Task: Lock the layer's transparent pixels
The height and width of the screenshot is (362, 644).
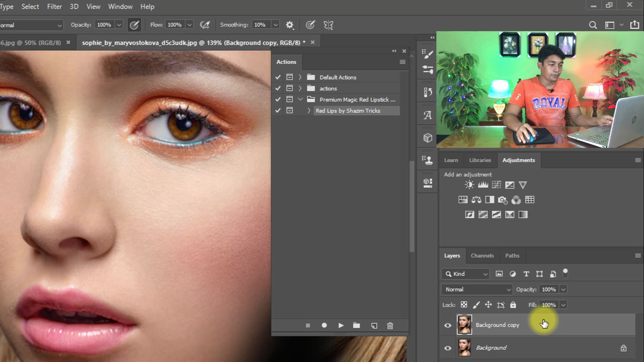Action: (464, 305)
